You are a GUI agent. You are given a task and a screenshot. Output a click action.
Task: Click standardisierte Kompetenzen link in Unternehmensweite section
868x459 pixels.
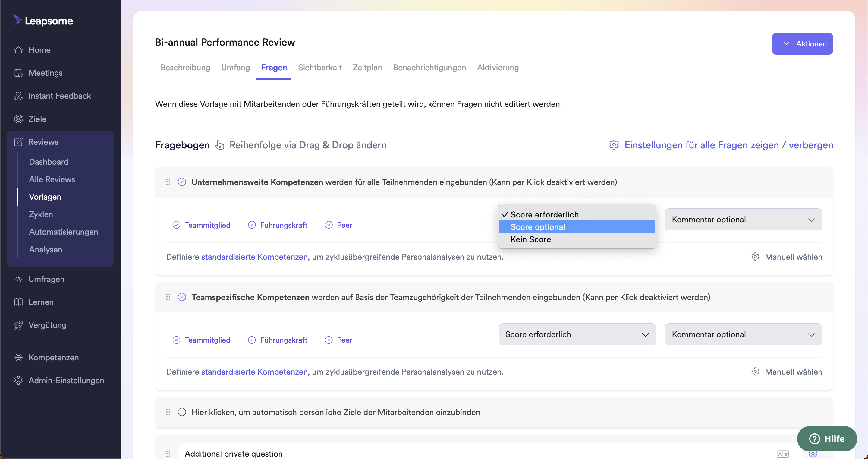click(x=254, y=257)
